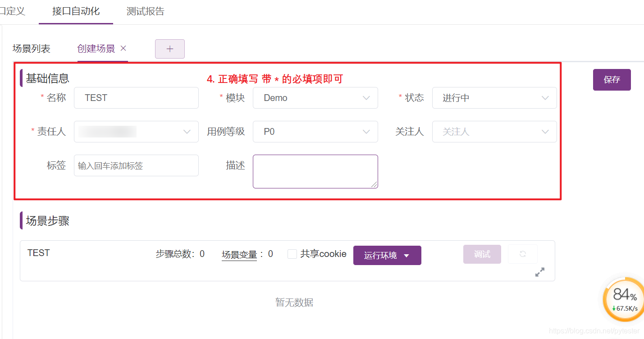Click the network speed 84% widget
This screenshot has height=339, width=644.
pos(624,299)
